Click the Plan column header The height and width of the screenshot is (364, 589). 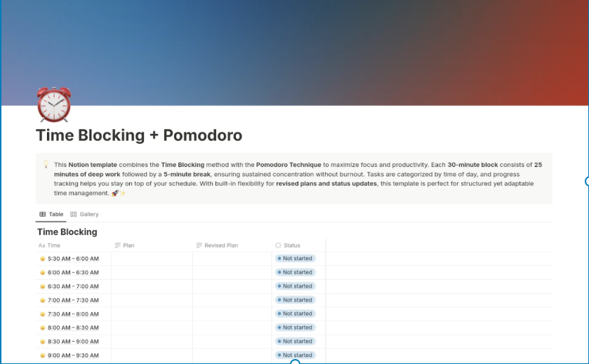point(124,245)
